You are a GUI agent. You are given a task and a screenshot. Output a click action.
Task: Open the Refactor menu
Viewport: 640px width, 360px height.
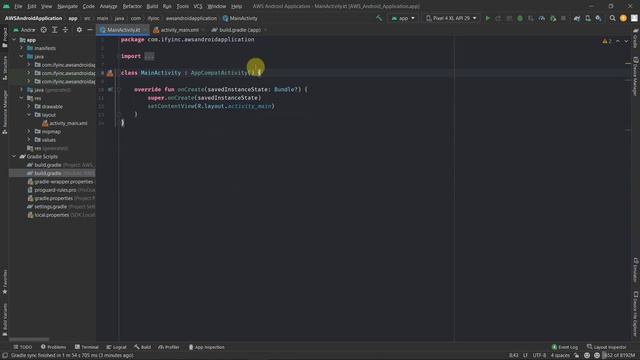(x=132, y=6)
